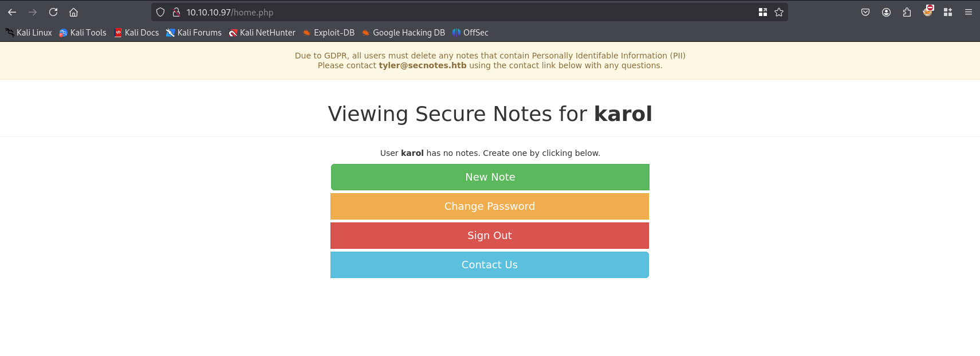This screenshot has width=980, height=356.
Task: Click the tracking protection shield icon
Action: point(160,12)
